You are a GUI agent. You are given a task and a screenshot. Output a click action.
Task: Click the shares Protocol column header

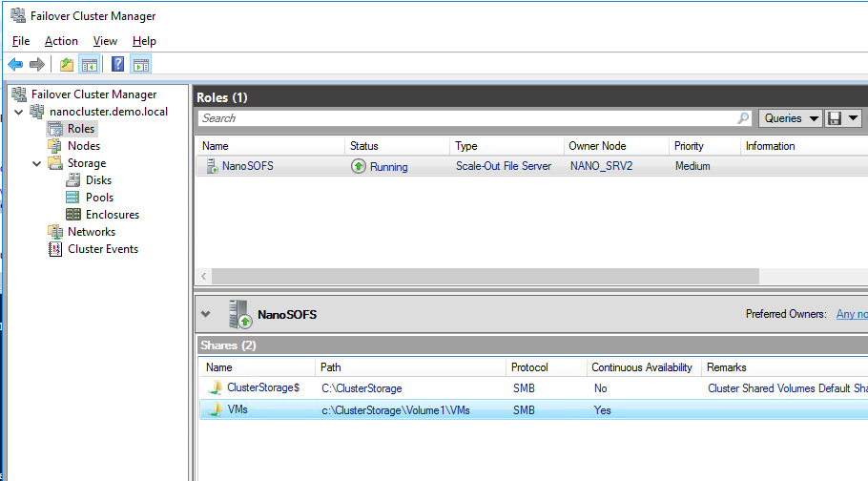[x=546, y=366]
